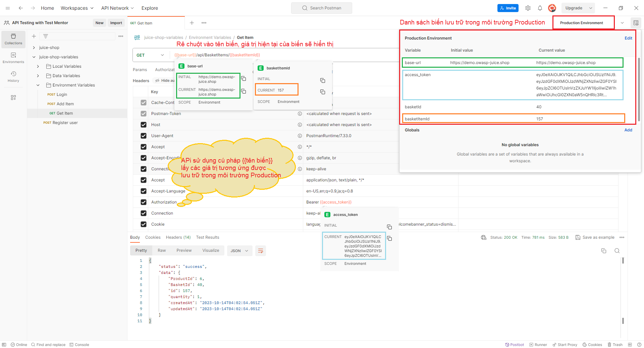Toggle response line wrap icon
This screenshot has width=644, height=348.
[x=261, y=251]
